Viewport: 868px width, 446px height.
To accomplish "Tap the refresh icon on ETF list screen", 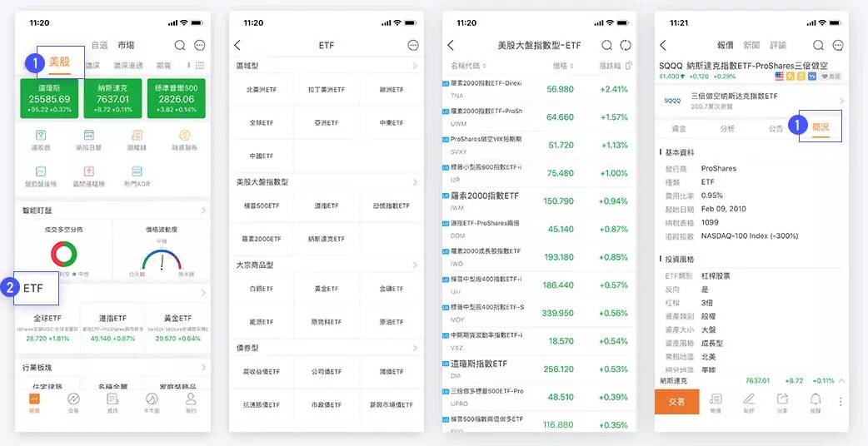I will (626, 45).
